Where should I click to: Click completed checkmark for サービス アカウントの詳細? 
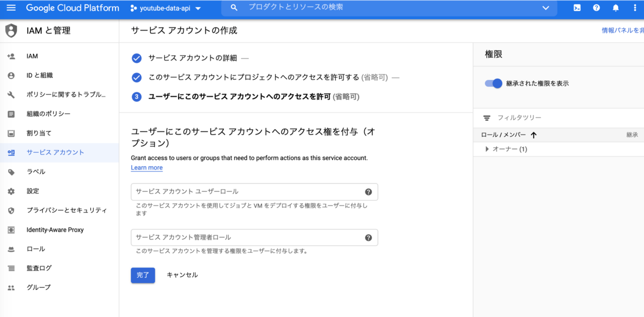click(x=137, y=58)
